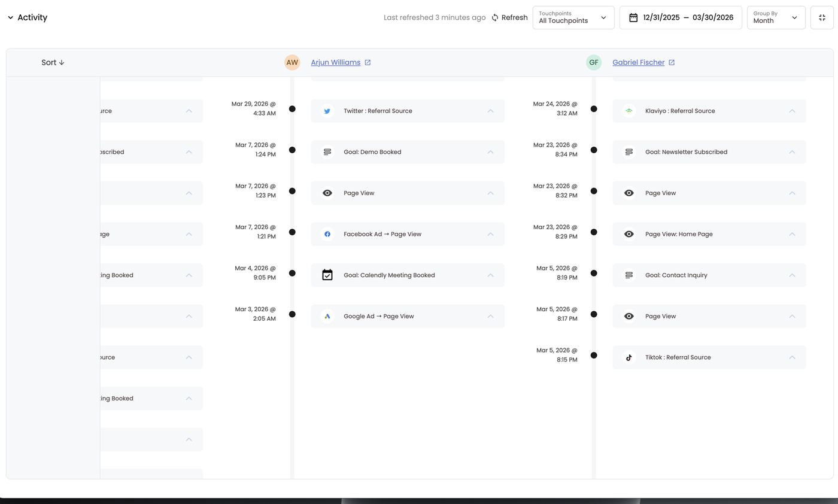
Task: Click the eye icon on Gabriel's 8:32 PM Page View
Action: point(629,193)
